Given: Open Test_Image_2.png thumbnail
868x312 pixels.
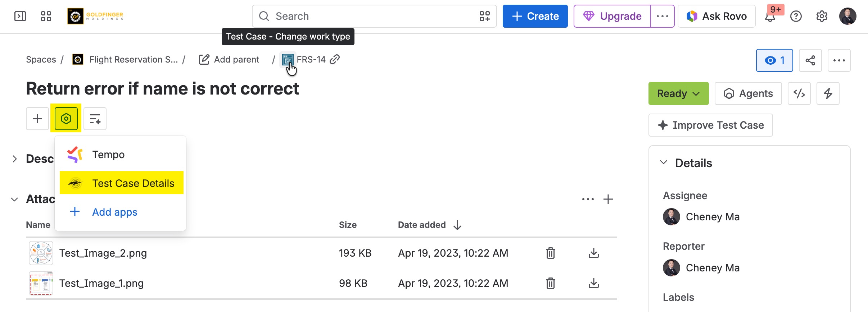Looking at the screenshot, I should pos(41,253).
